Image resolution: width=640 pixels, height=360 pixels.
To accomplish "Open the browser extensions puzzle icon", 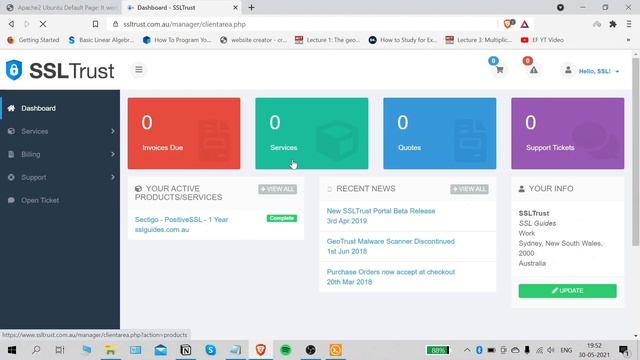I will pyautogui.click(x=613, y=24).
